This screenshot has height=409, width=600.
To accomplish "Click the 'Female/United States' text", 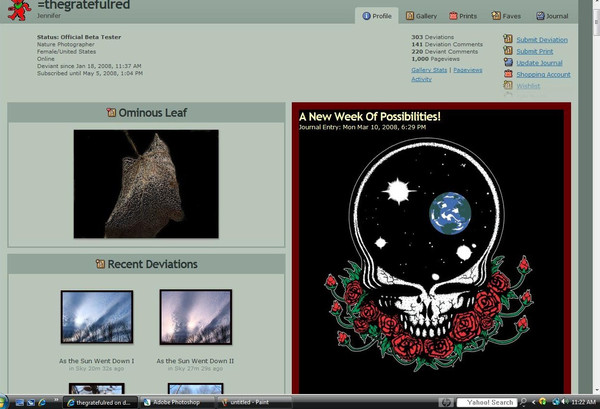I will 66,52.
